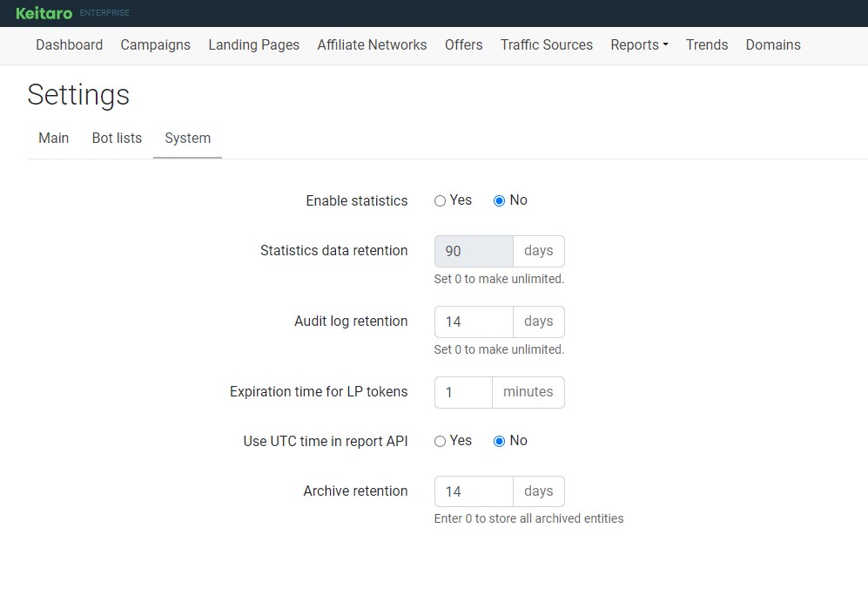868x616 pixels.
Task: Edit the Archive retention days field
Action: (474, 491)
